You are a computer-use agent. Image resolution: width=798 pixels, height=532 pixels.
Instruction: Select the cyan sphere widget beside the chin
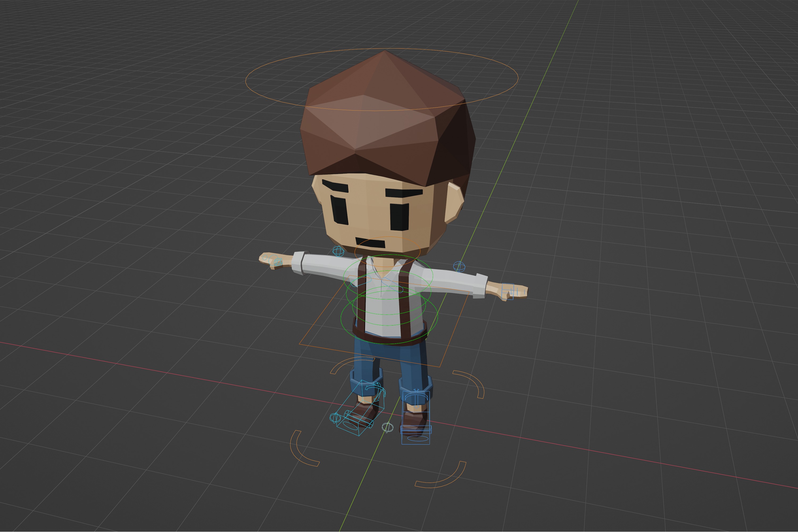coord(338,251)
